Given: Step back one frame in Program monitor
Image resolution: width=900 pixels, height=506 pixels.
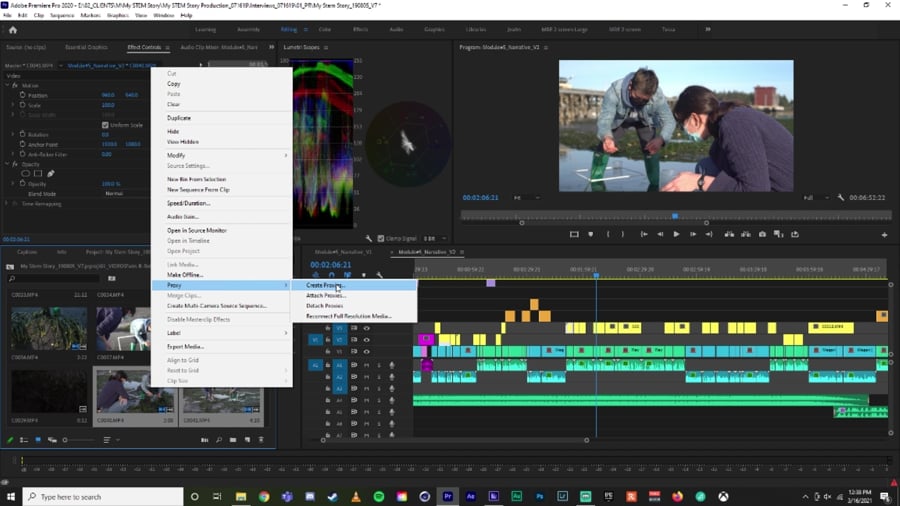Looking at the screenshot, I should tap(660, 234).
